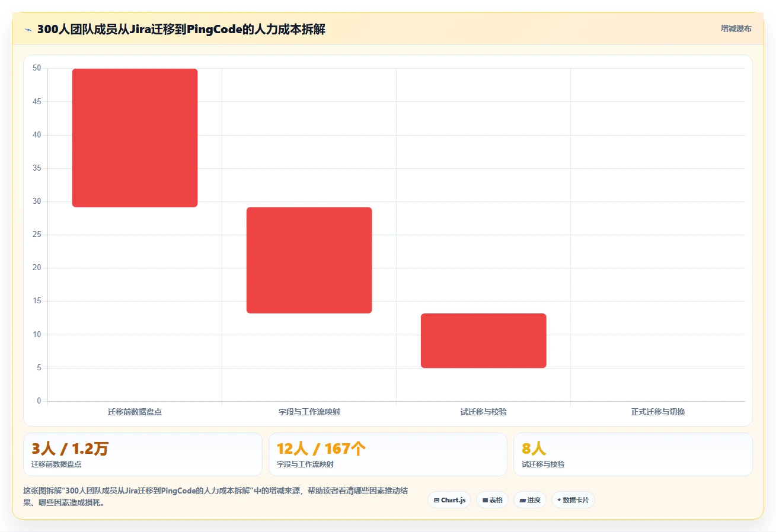This screenshot has width=776, height=532.
Task: Click the y-axis value 0
Action: pyautogui.click(x=39, y=401)
